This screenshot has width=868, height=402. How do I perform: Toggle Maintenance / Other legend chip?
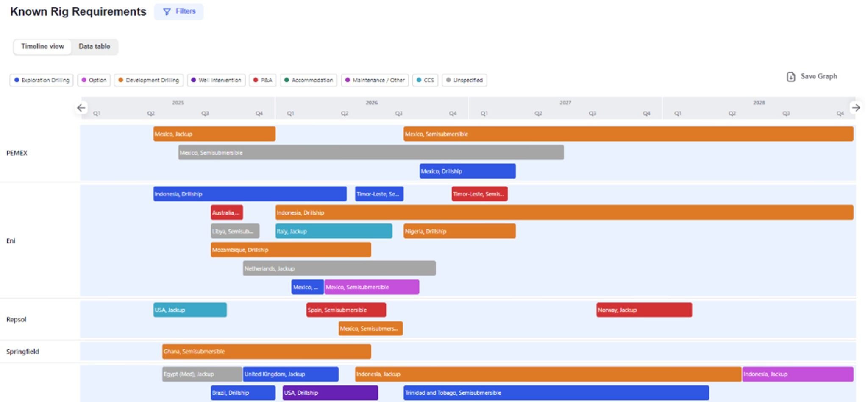(375, 80)
